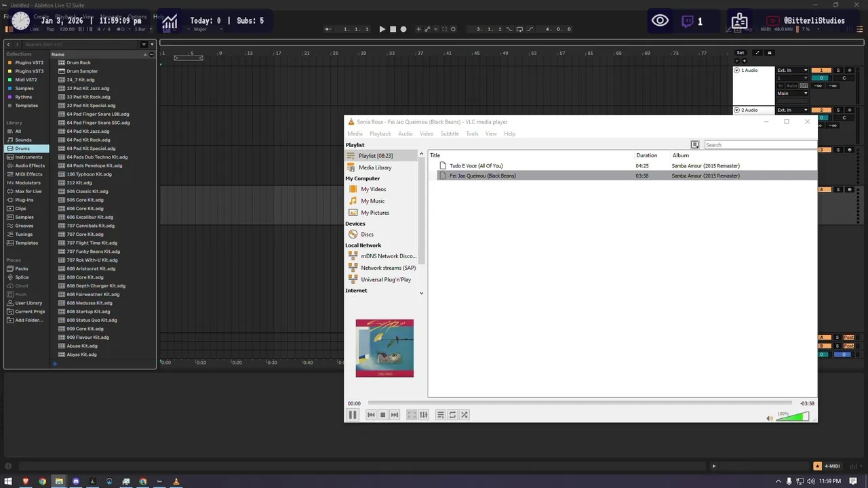Select 808 Core Kit.adg preset
868x488 pixels.
[85, 277]
